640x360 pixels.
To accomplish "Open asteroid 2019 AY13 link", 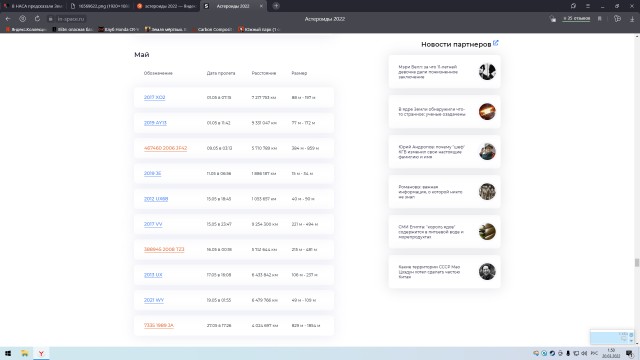I will 155,123.
